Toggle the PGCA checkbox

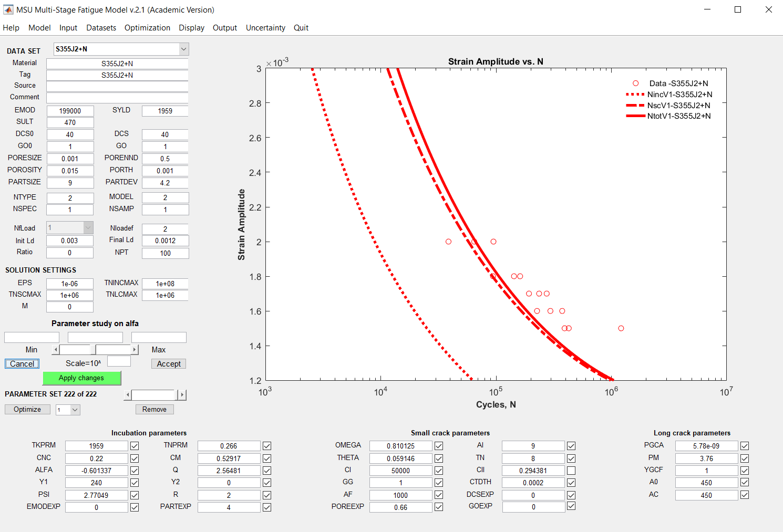(745, 446)
